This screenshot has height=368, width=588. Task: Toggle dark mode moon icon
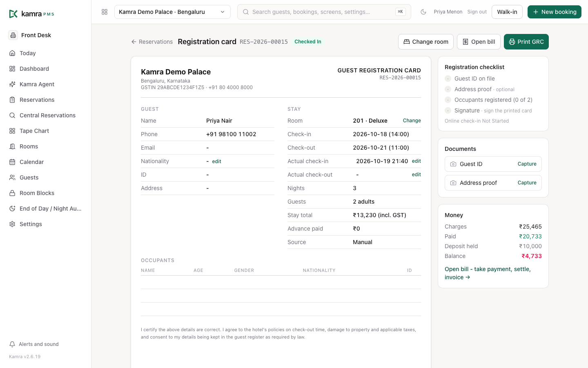(423, 12)
